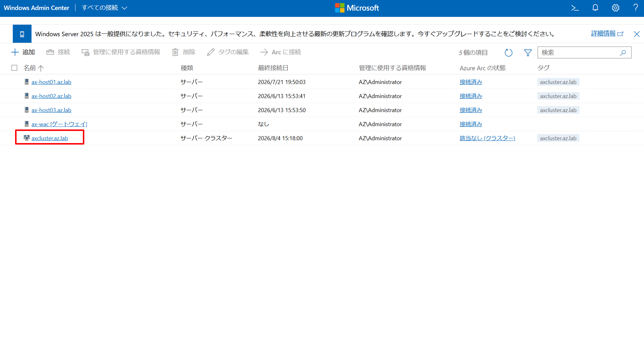
Task: Click the 5 個の項目 item count
Action: [473, 53]
